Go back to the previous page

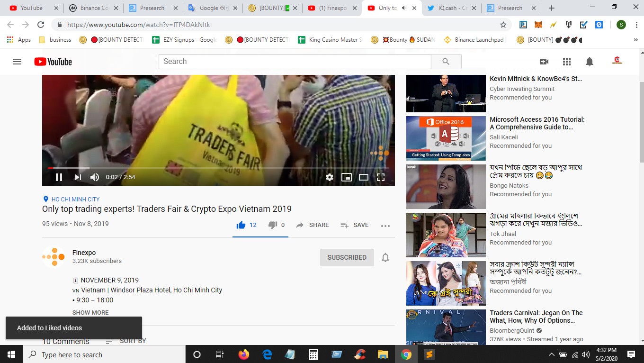(x=10, y=25)
